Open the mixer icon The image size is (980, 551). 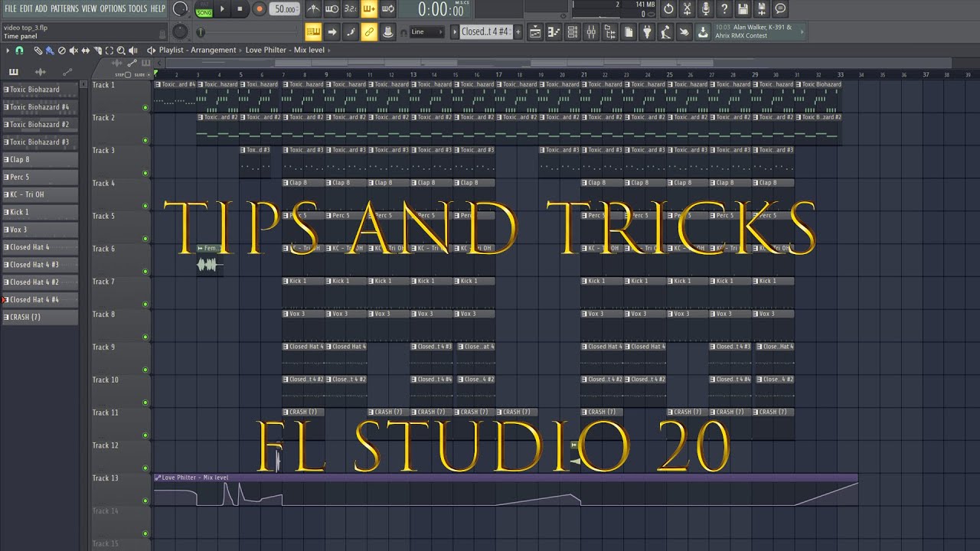591,31
